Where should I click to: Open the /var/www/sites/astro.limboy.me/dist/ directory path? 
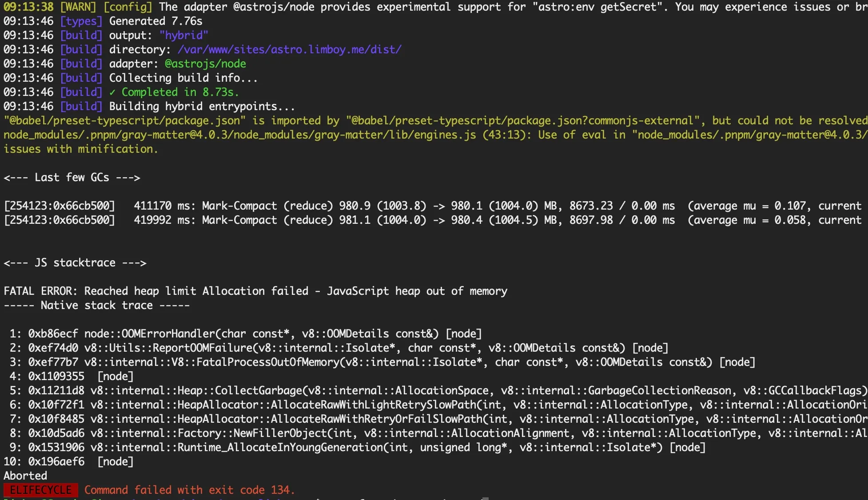[289, 49]
